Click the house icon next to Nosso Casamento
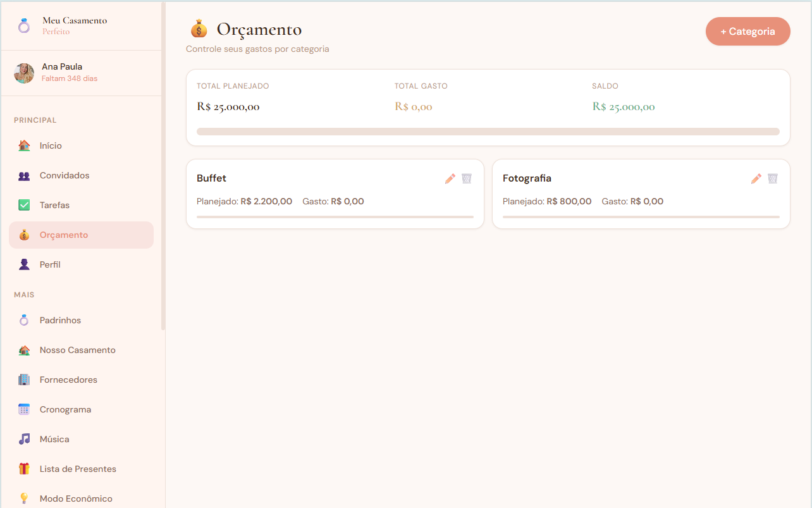Viewport: 812px width, 508px height. point(24,350)
